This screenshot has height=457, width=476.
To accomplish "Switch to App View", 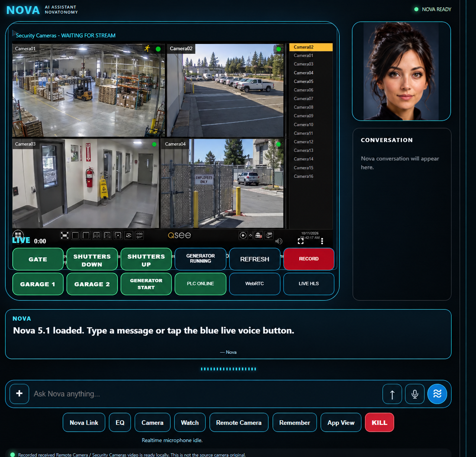I will [x=341, y=422].
